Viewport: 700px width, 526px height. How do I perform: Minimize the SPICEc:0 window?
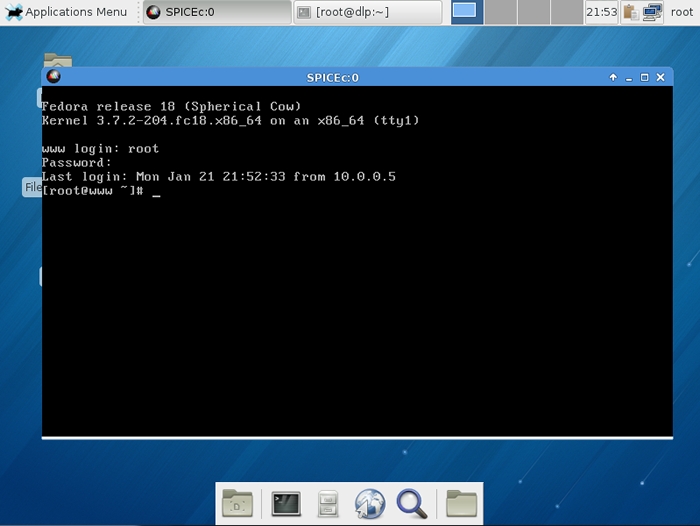tap(629, 78)
